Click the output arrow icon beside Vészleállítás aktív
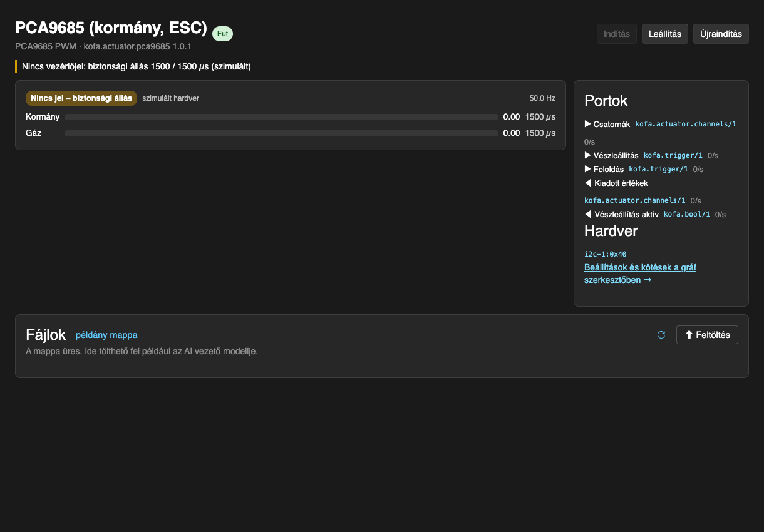This screenshot has height=532, width=764. [587, 214]
